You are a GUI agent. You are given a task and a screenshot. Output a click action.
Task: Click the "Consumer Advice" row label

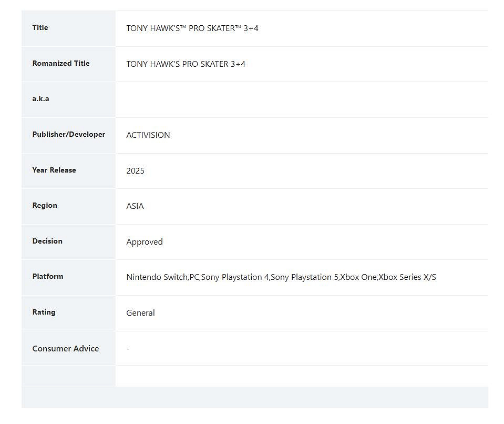[x=66, y=349]
